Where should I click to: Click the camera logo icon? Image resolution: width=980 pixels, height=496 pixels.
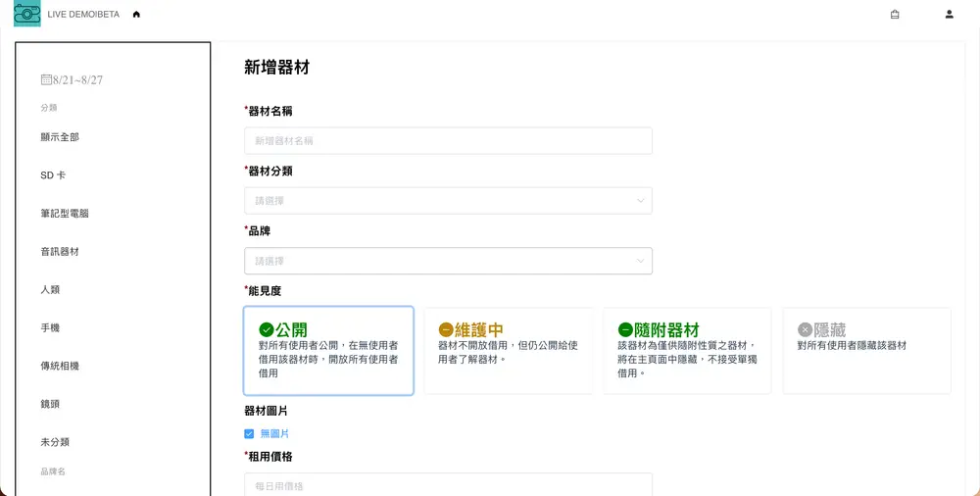[26, 14]
